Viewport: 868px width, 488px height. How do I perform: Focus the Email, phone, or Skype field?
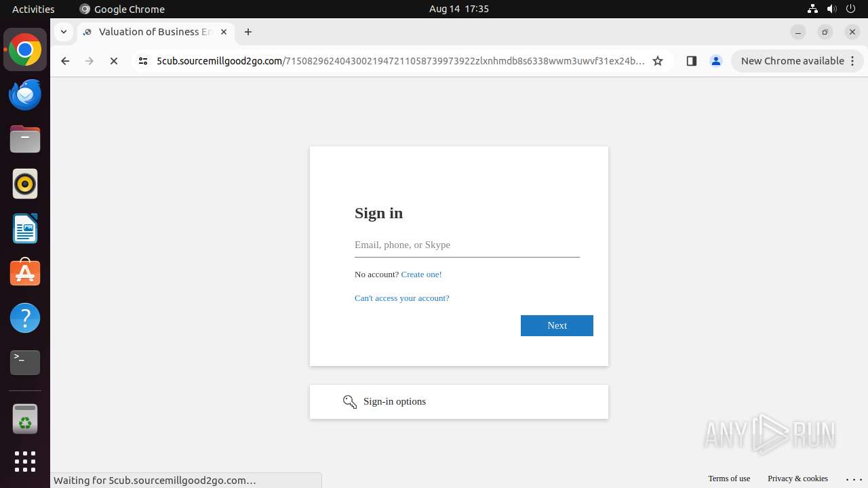pos(467,245)
